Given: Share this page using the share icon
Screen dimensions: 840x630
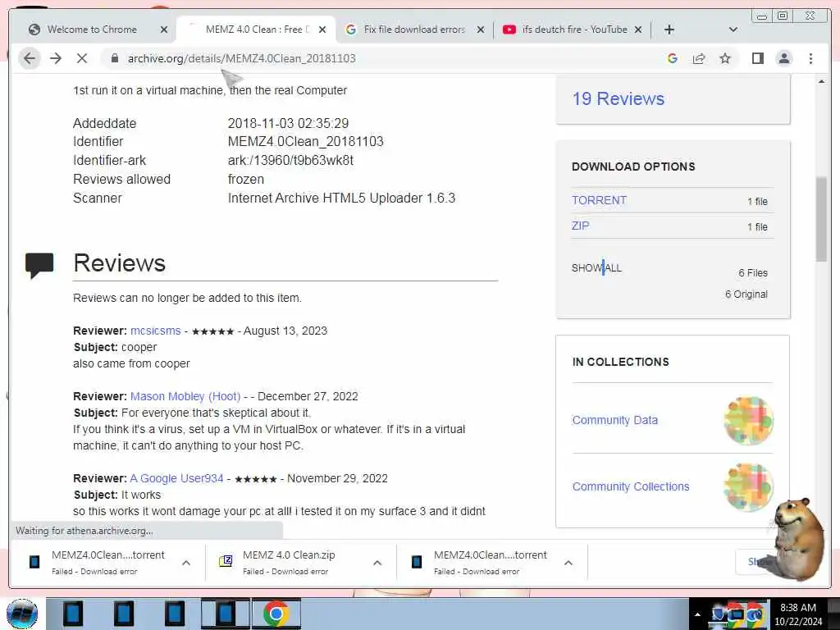Looking at the screenshot, I should [x=699, y=58].
